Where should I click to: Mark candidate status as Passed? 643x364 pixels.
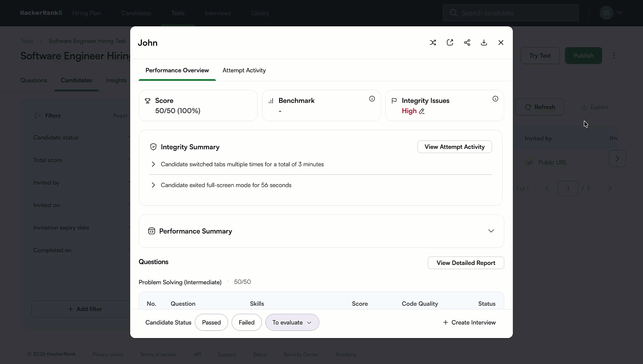click(x=211, y=322)
